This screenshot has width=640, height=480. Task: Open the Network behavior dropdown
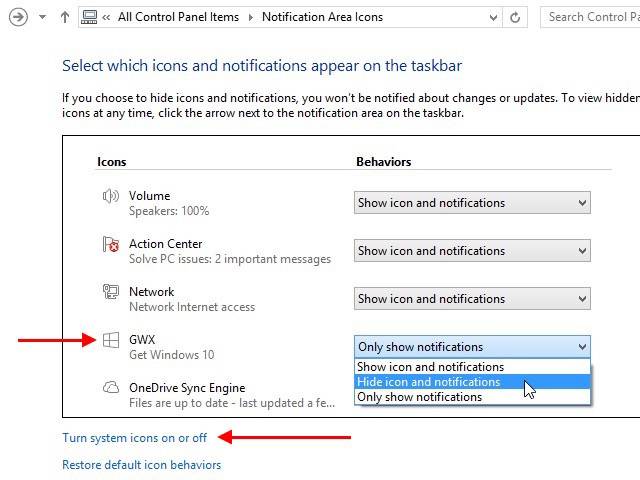472,299
